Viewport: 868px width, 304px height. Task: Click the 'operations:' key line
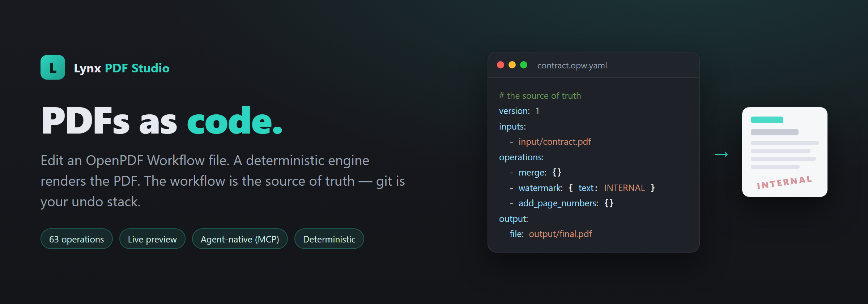click(522, 157)
